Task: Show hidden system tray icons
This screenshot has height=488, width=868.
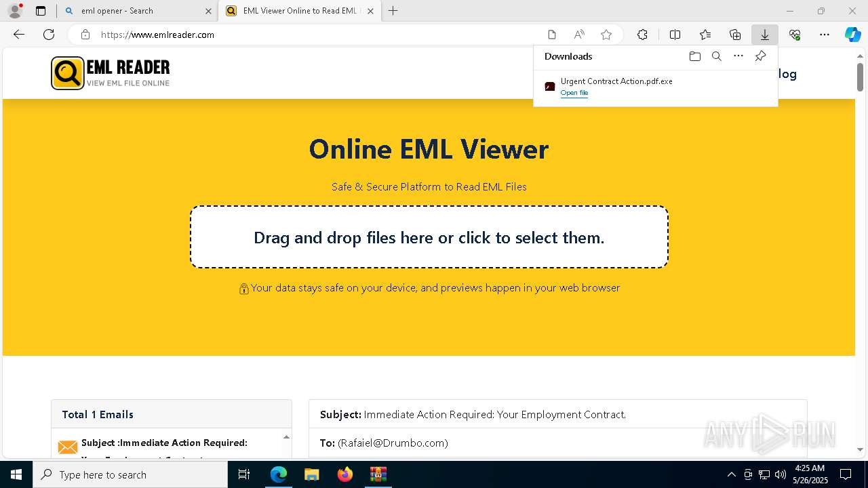Action: click(x=731, y=474)
